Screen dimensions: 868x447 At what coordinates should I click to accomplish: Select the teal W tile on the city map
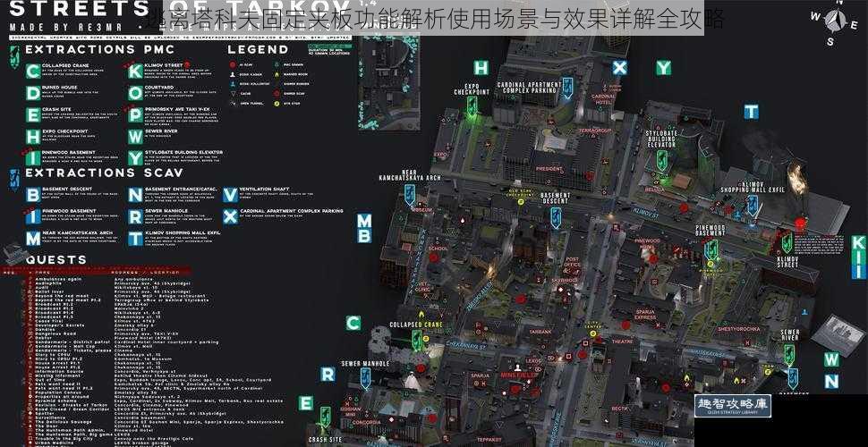(x=831, y=359)
